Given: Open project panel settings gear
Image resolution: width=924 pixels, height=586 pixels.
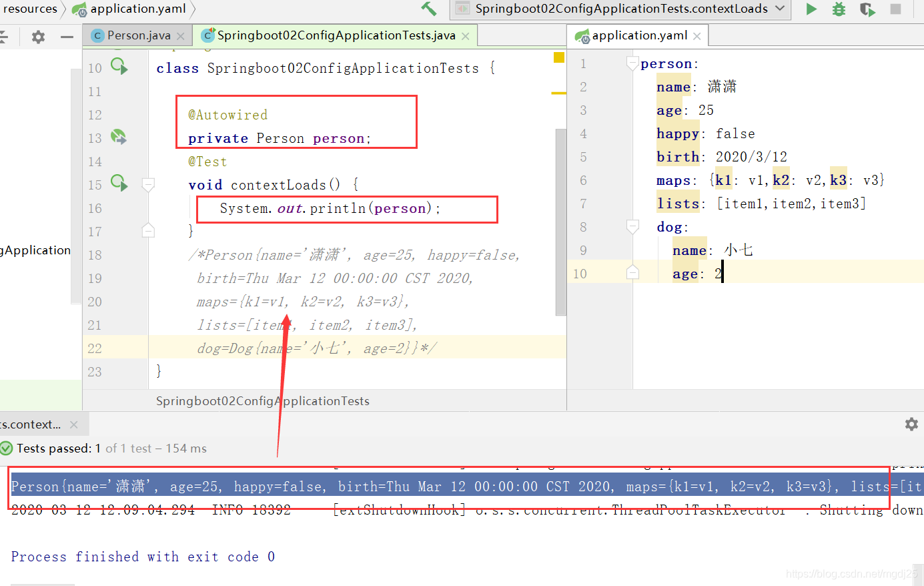Looking at the screenshot, I should (38, 37).
